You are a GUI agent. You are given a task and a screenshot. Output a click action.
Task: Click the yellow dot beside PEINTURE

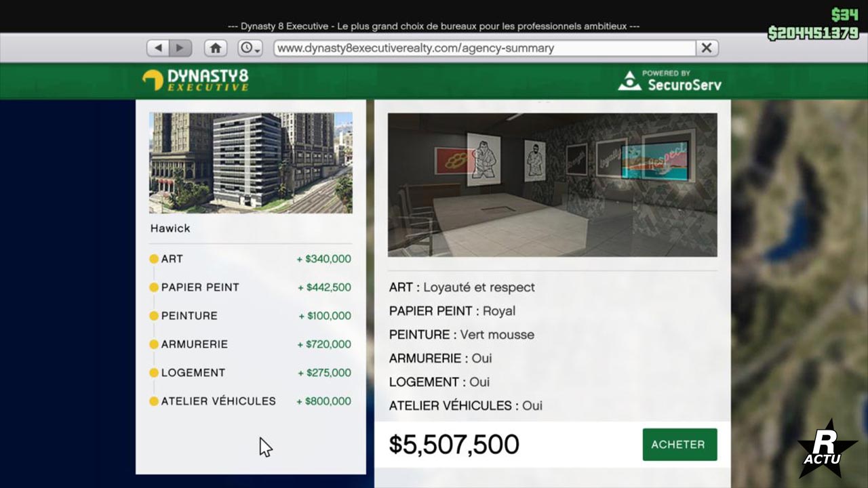point(154,316)
